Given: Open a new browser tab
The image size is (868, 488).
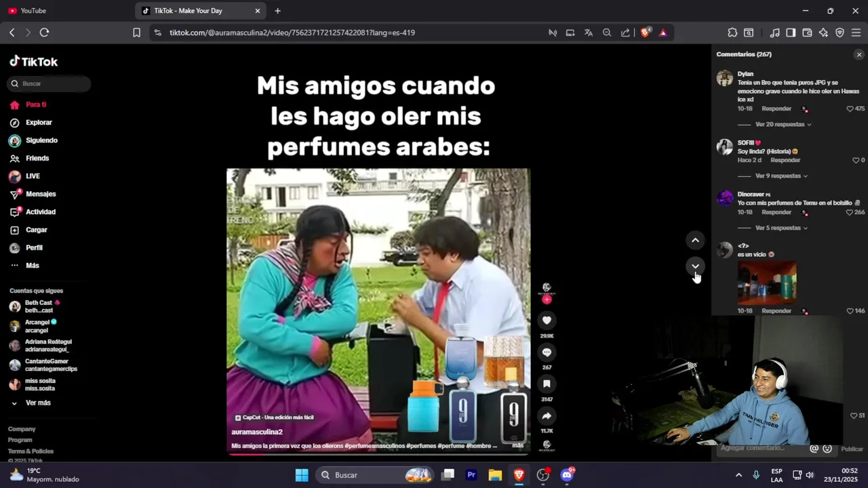Looking at the screenshot, I should pyautogui.click(x=277, y=11).
